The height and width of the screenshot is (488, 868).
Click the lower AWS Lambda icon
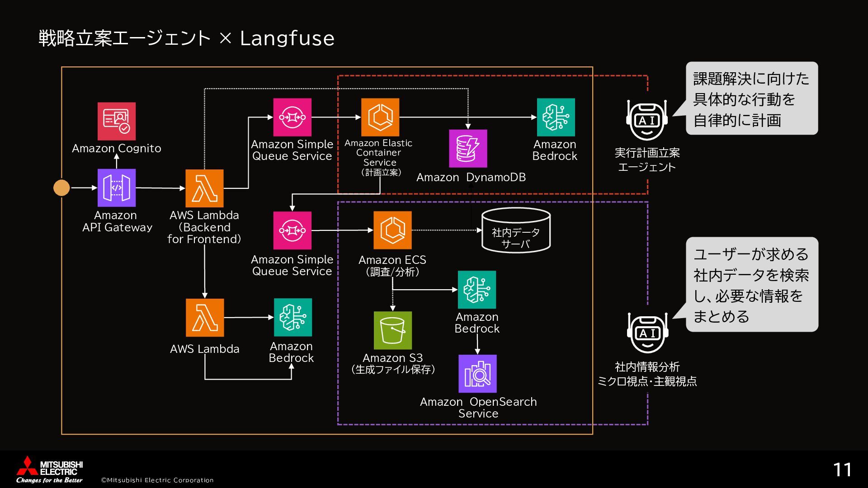pyautogui.click(x=205, y=318)
